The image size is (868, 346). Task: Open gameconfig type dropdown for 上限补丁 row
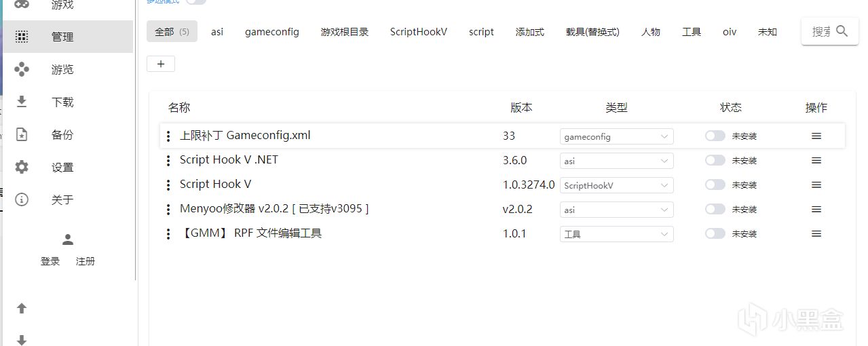click(616, 136)
